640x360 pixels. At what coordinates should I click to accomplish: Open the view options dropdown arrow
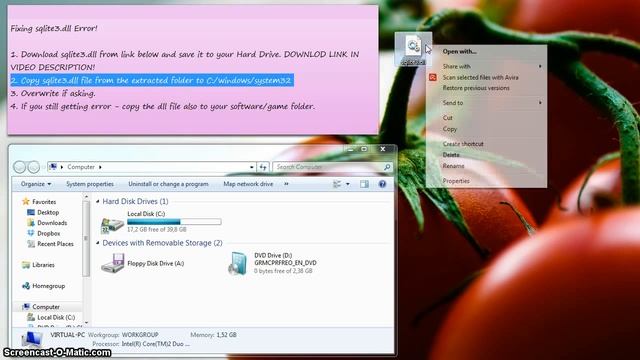[x=348, y=184]
